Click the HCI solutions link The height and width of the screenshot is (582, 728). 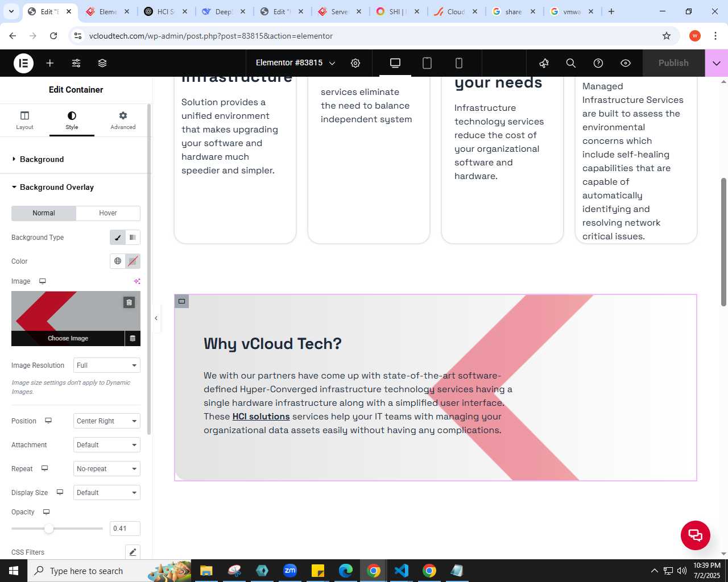[261, 417]
